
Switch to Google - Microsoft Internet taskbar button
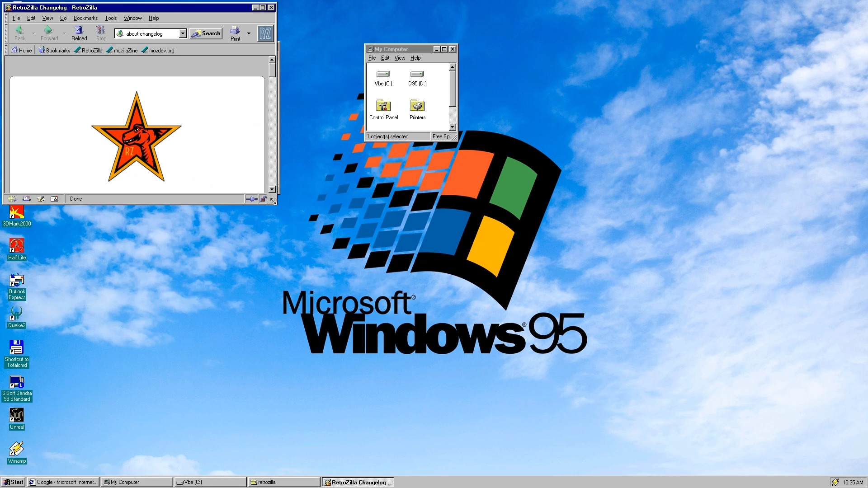coord(63,482)
